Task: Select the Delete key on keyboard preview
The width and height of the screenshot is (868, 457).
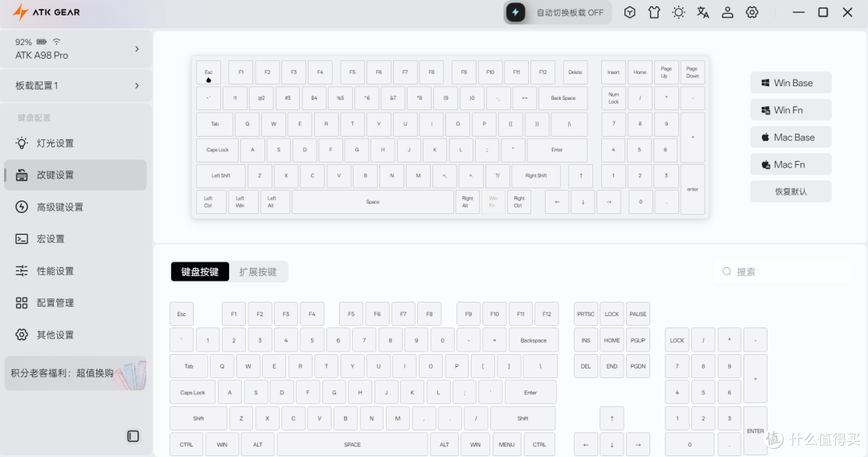Action: pos(575,72)
